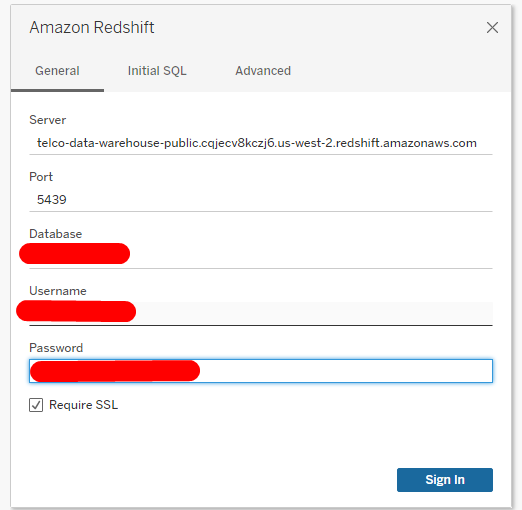Go to the Advanced tab
Image resolution: width=522 pixels, height=510 pixels.
coord(263,71)
